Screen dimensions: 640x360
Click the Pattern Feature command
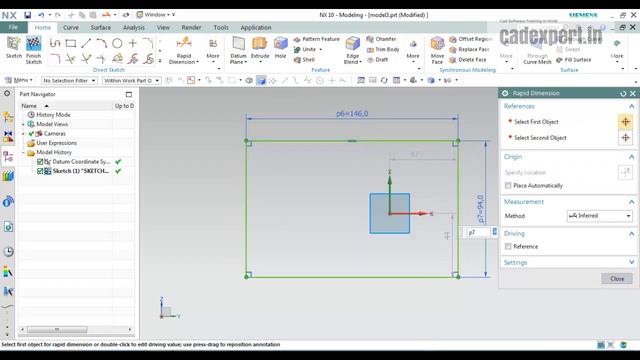(317, 39)
